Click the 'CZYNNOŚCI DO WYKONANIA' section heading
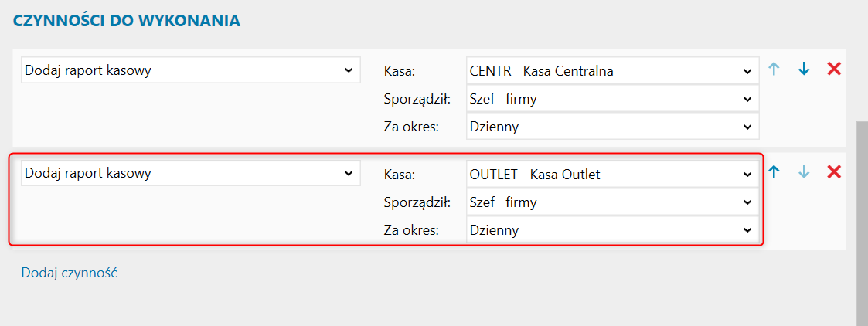The height and width of the screenshot is (326, 868). click(127, 21)
